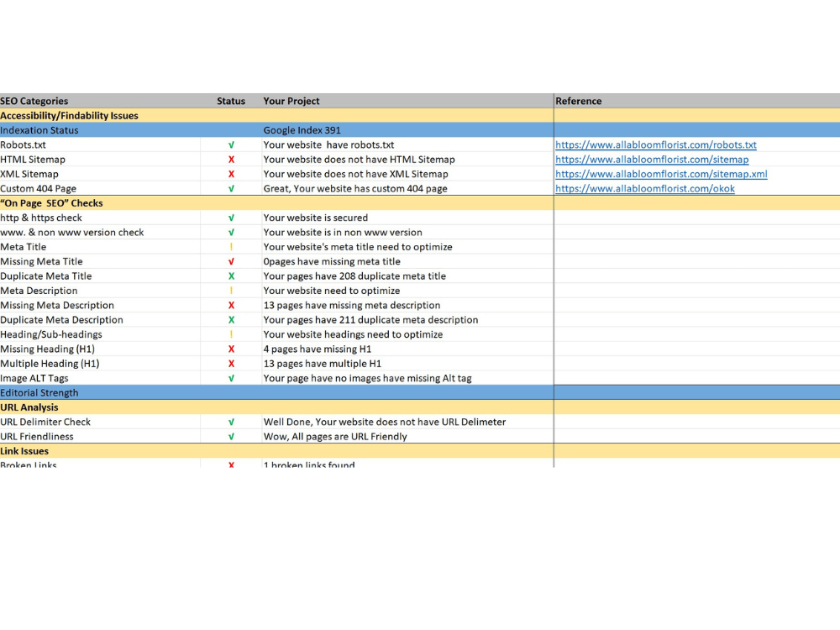Select 'Your website does not have XML Sitemap'
This screenshot has width=840, height=630.
point(407,174)
